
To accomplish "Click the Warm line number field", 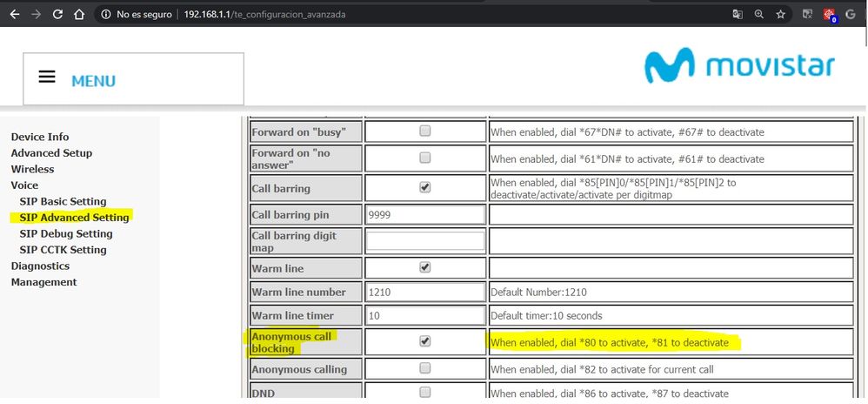I will click(x=425, y=292).
